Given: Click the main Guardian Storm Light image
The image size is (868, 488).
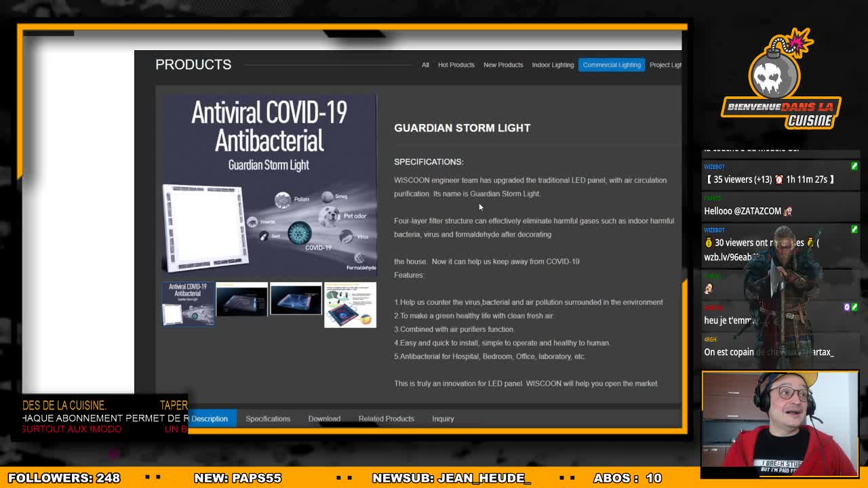Looking at the screenshot, I should click(269, 184).
